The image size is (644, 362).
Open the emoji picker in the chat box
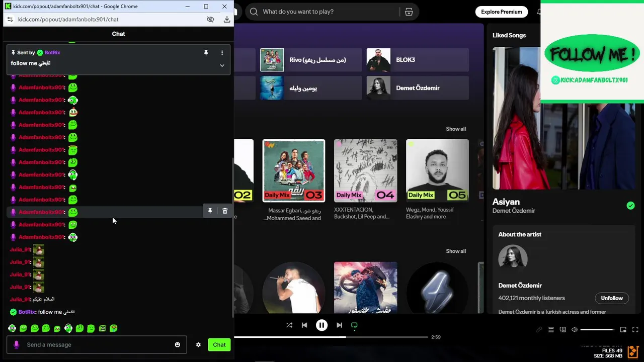pyautogui.click(x=178, y=344)
